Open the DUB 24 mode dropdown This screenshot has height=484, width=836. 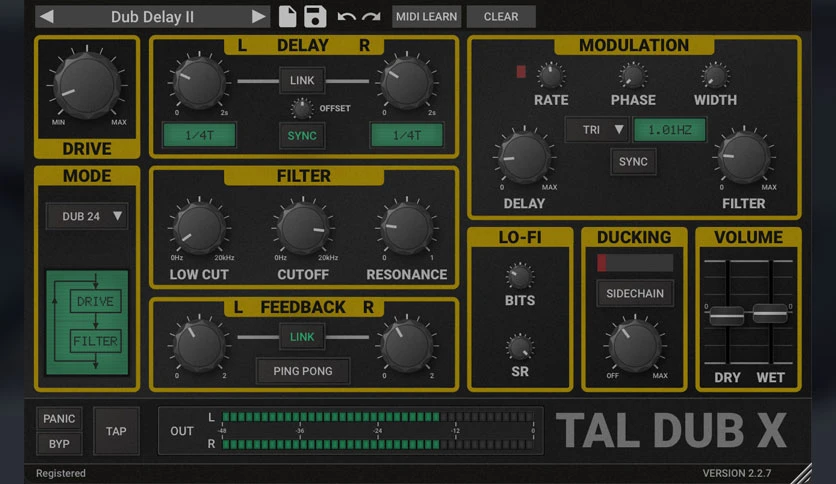tap(87, 216)
